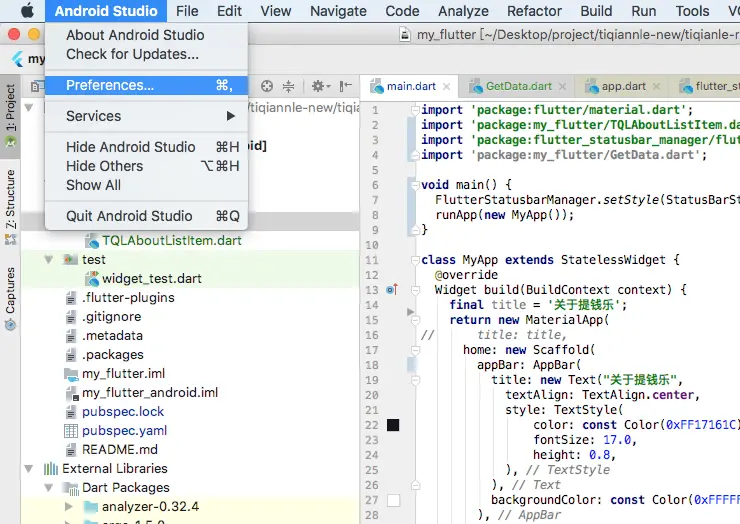Click the override gutter icon on line 13
The image size is (740, 524).
(392, 289)
